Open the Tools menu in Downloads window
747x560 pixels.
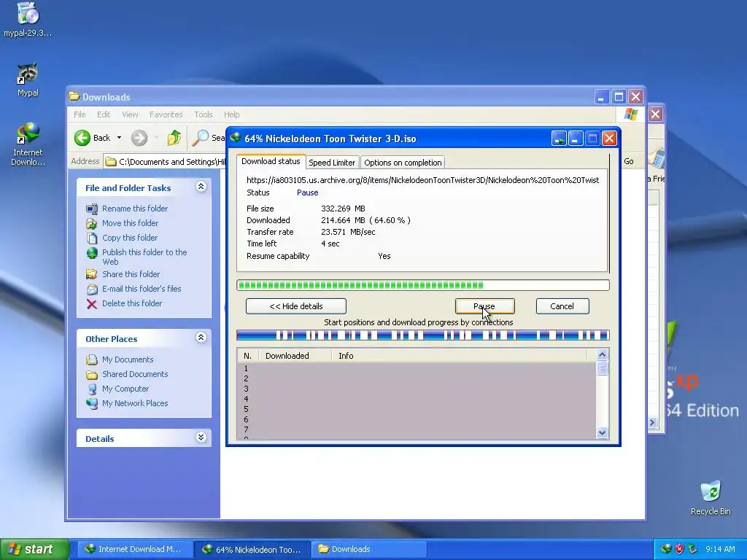coord(204,114)
